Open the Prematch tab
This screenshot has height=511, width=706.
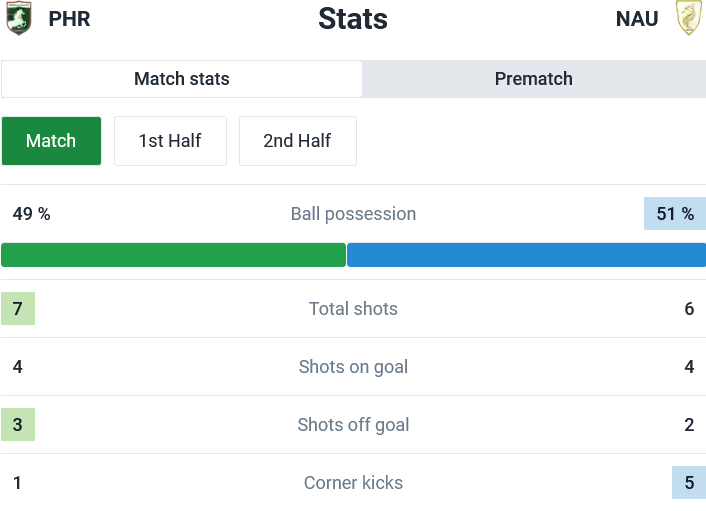534,79
